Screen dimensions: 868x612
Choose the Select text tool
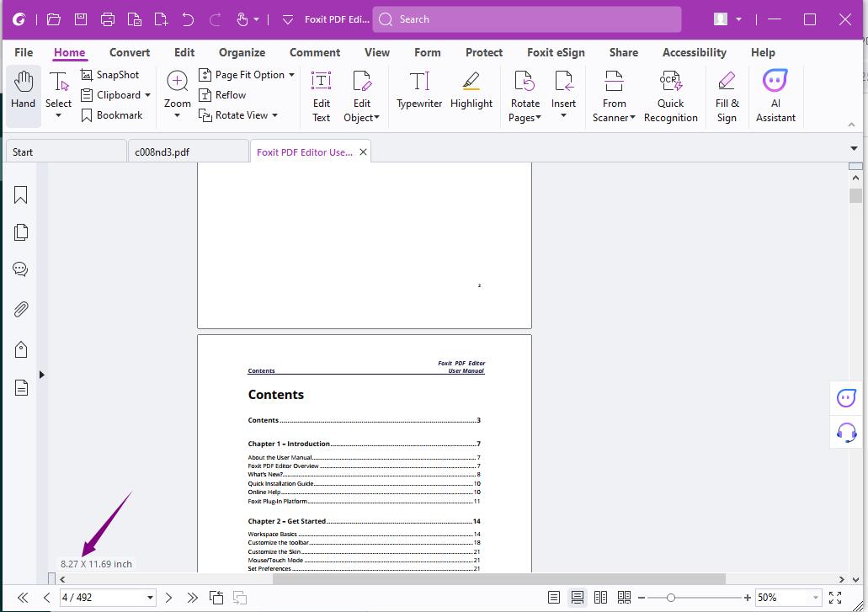pyautogui.click(x=58, y=94)
